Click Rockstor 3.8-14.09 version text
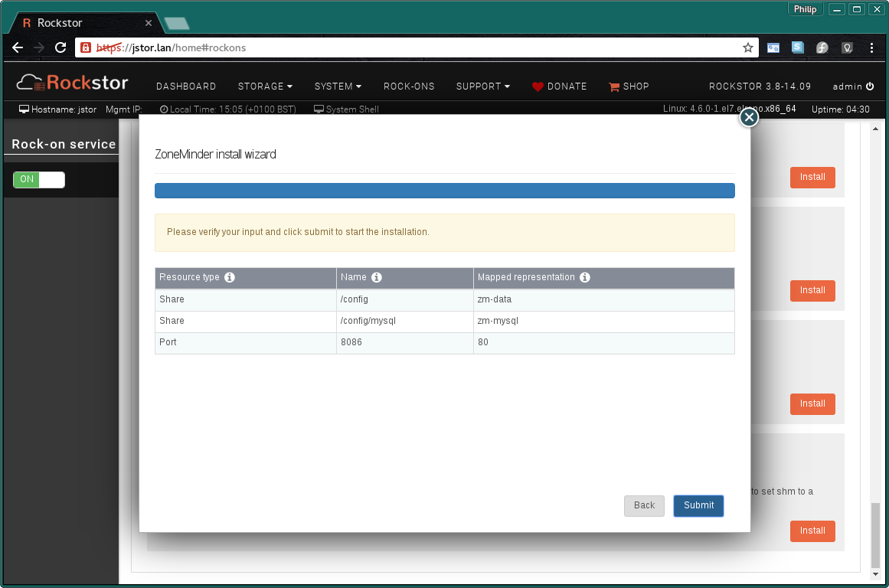 tap(760, 87)
